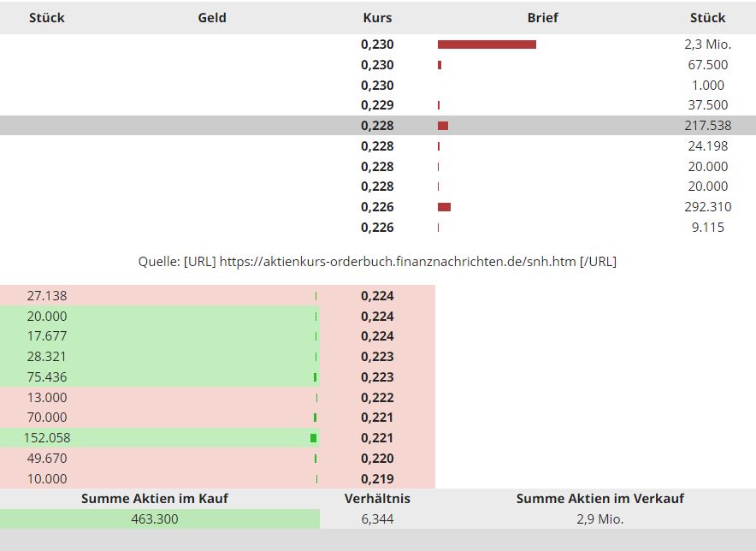Click the Summe Aktien im Verkauf label

[599, 499]
